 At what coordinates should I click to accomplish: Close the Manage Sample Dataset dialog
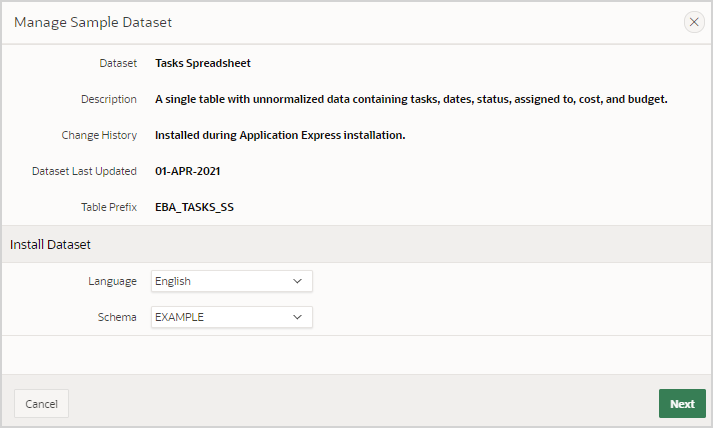pyautogui.click(x=694, y=22)
